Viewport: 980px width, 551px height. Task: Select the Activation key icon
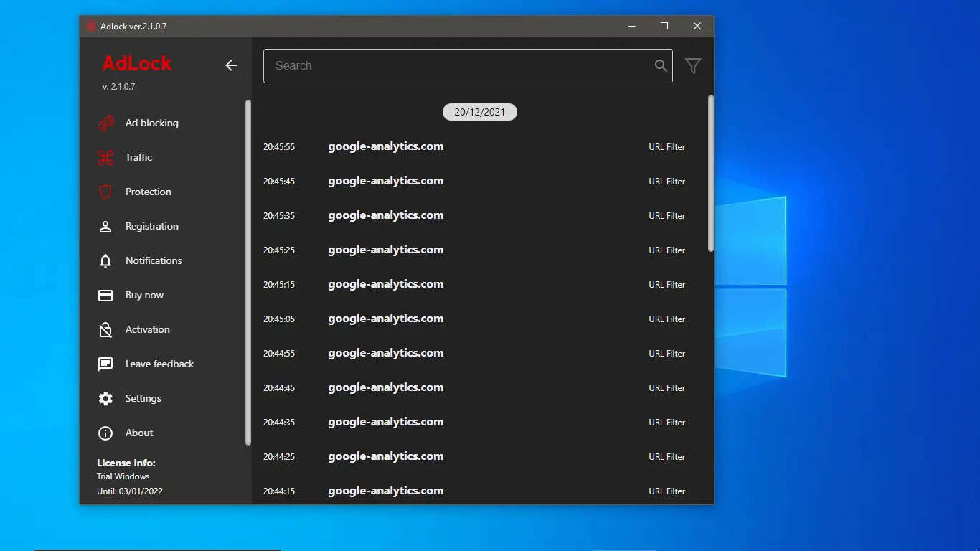[x=105, y=329]
